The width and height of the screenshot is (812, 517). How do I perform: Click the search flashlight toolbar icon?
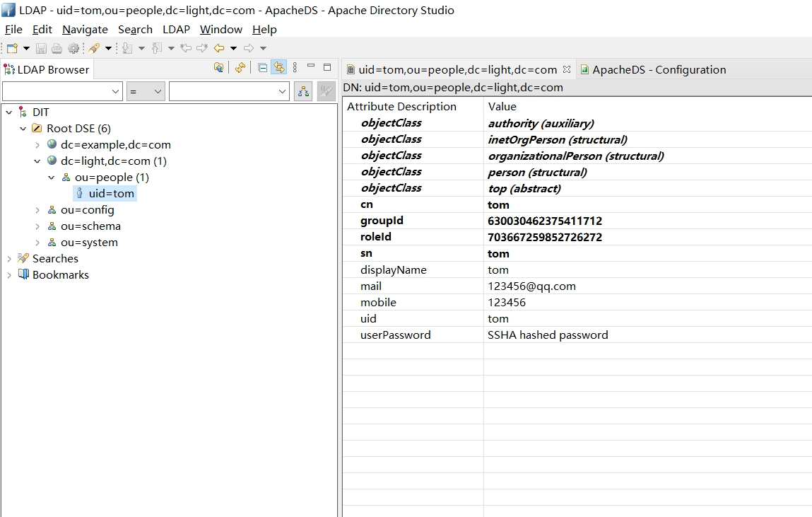click(94, 48)
